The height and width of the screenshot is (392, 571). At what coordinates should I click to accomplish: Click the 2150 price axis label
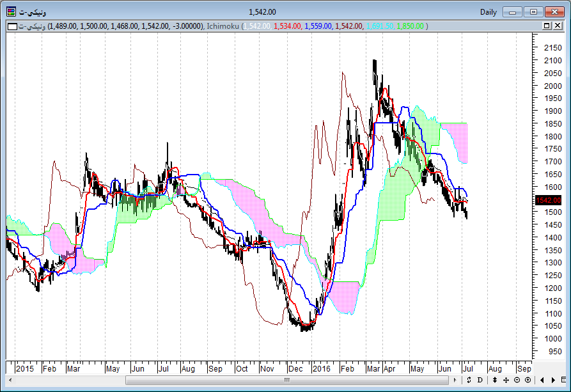tap(553, 48)
